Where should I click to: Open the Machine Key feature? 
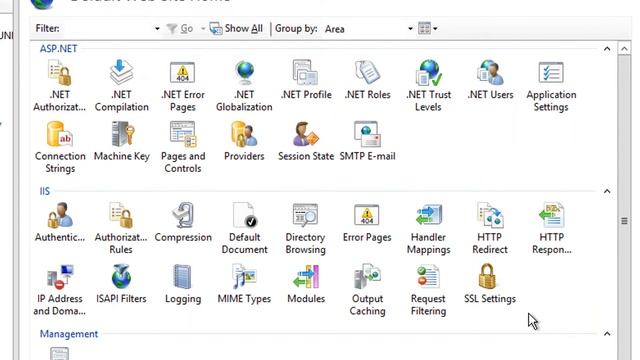coord(122,141)
